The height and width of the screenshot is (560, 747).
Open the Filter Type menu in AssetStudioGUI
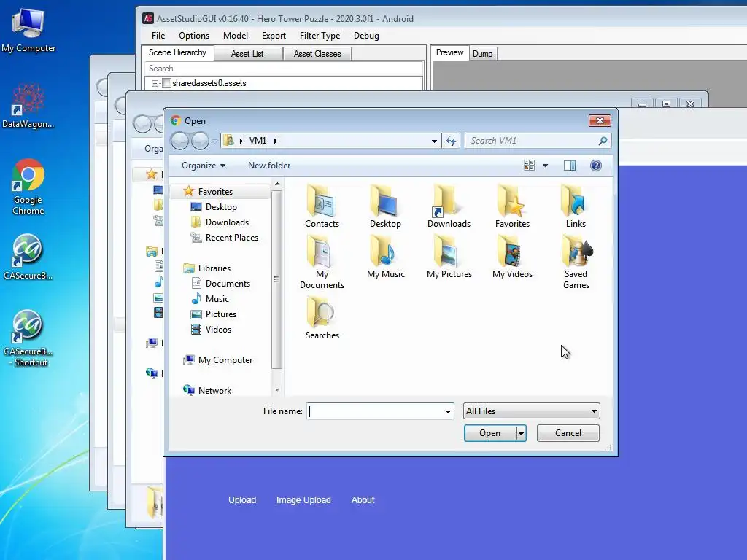(x=320, y=36)
